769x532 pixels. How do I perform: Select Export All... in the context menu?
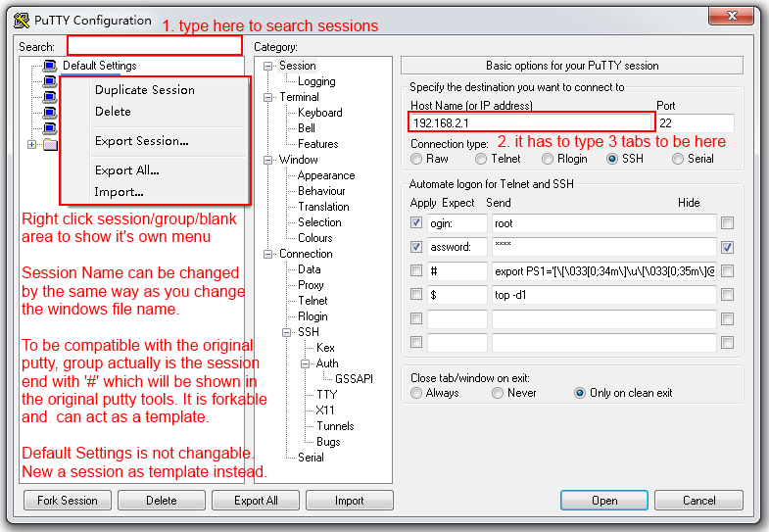tap(127, 170)
